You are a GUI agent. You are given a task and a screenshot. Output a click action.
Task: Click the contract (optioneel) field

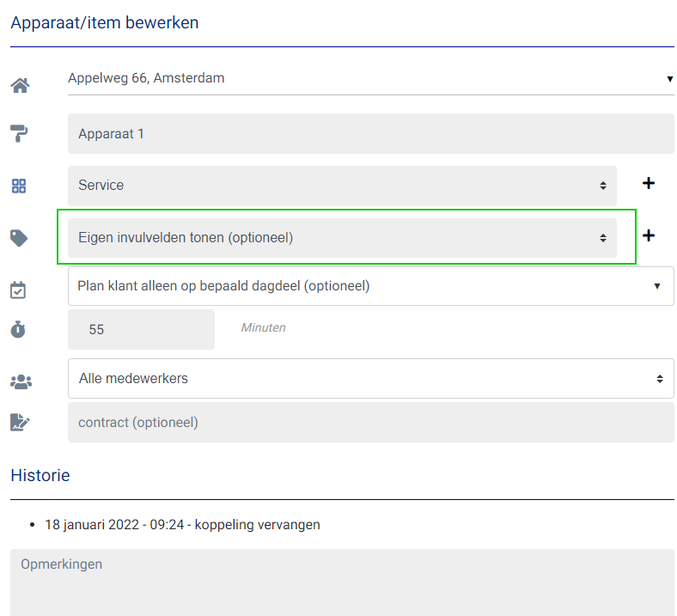[370, 423]
